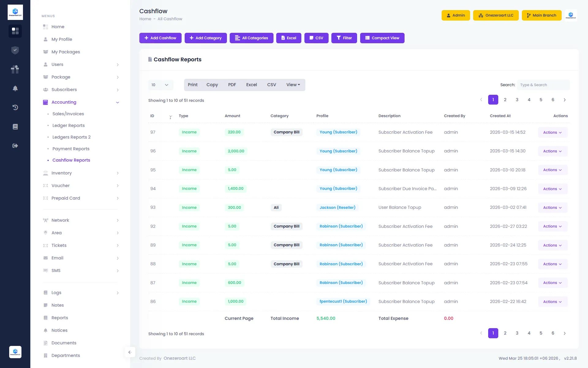This screenshot has height=368, width=588.
Task: Click the Type & Search input field
Action: [x=543, y=85]
